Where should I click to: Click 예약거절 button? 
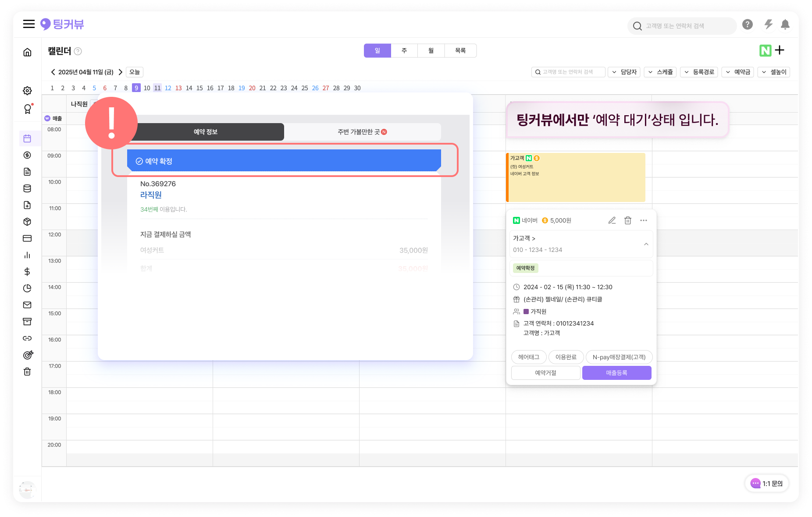[x=546, y=373]
